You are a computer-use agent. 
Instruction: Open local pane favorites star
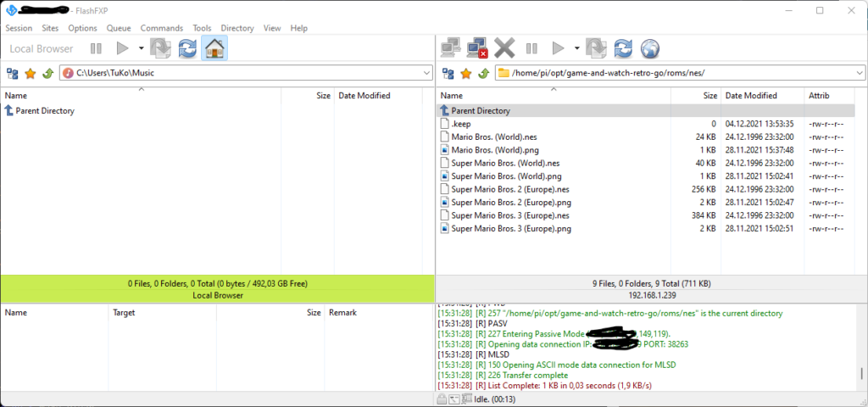(31, 73)
